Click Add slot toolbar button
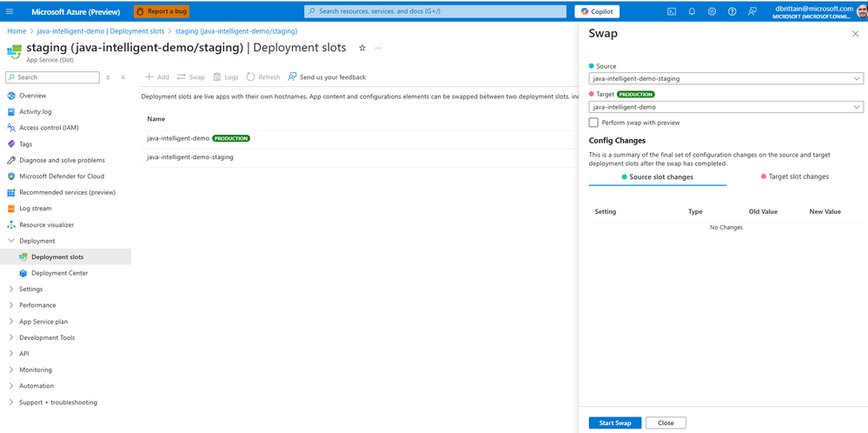The height and width of the screenshot is (433, 868). 157,77
